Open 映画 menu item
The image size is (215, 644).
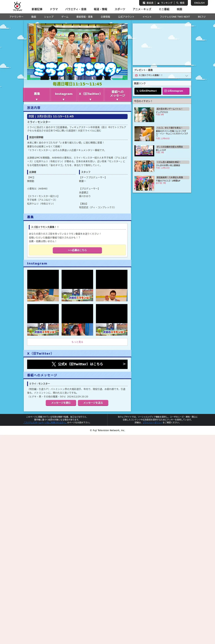[180, 9]
